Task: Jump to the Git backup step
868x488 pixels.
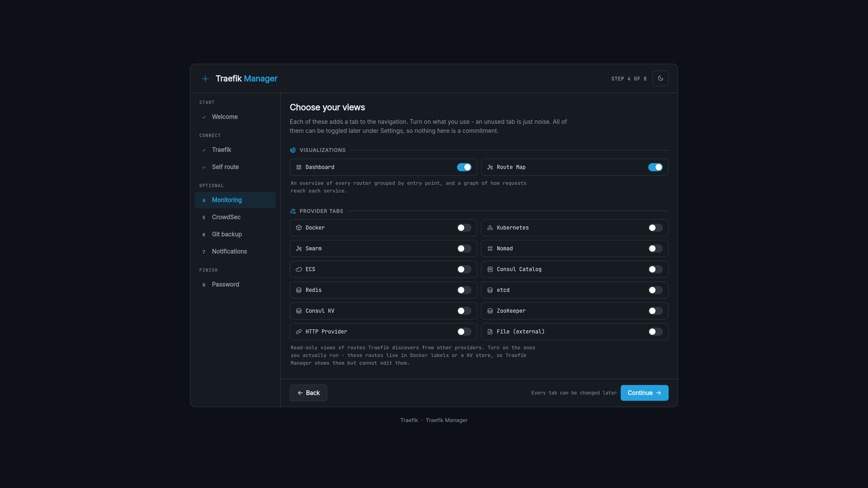Action: pos(235,235)
